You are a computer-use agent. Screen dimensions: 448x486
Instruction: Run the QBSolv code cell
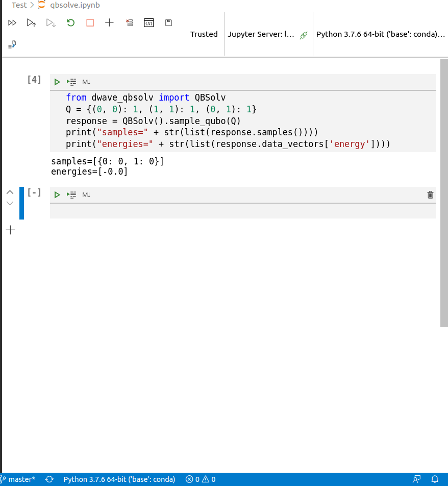tap(57, 82)
